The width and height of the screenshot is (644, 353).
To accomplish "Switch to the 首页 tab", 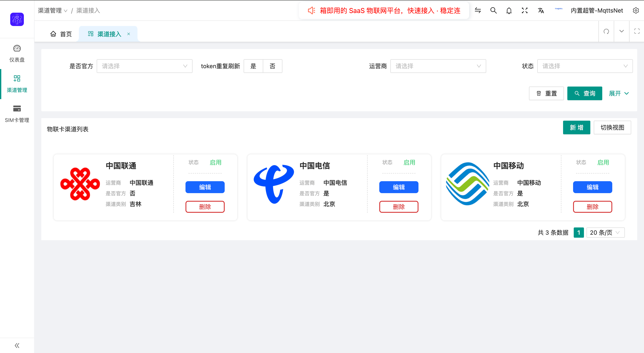I will point(61,34).
